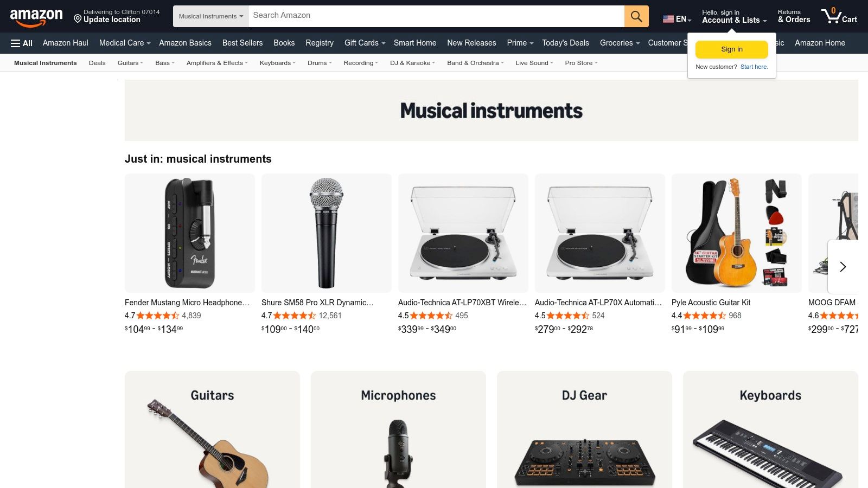Viewport: 868px width, 488px height.
Task: Open Returns & Orders
Action: (794, 16)
